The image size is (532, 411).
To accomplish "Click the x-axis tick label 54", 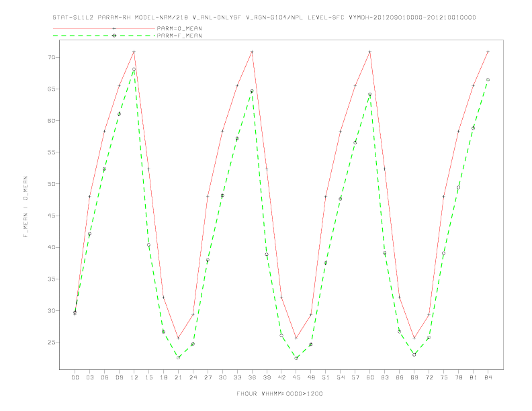I will (x=341, y=377).
